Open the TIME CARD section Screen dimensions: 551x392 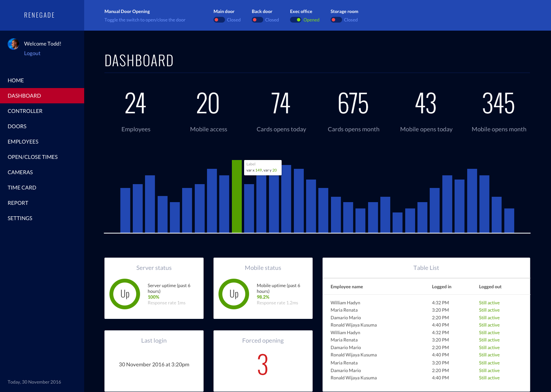[x=22, y=188]
